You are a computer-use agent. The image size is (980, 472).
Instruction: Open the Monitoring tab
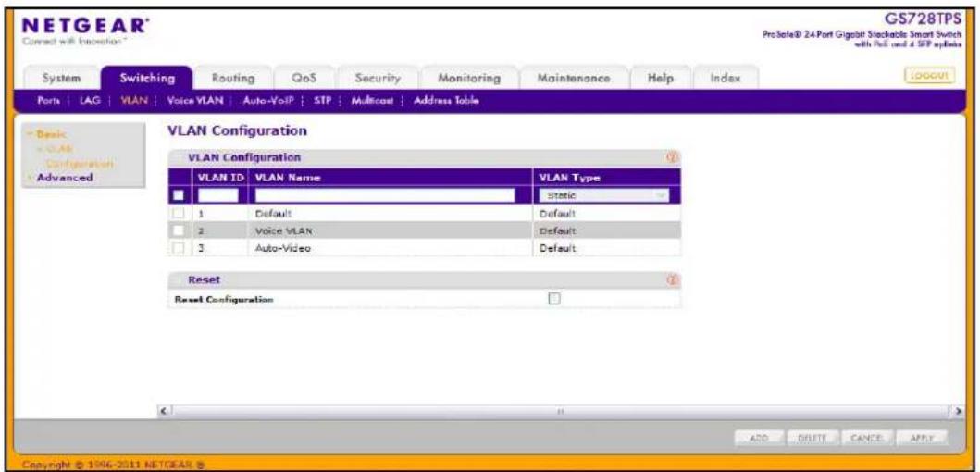469,79
